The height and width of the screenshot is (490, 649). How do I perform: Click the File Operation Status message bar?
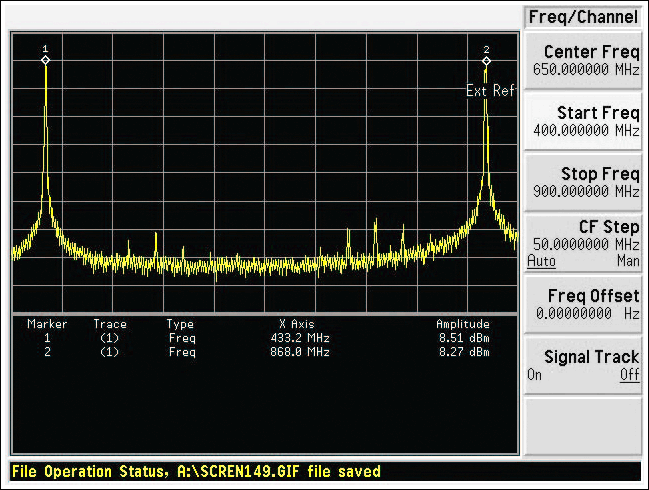point(325,472)
